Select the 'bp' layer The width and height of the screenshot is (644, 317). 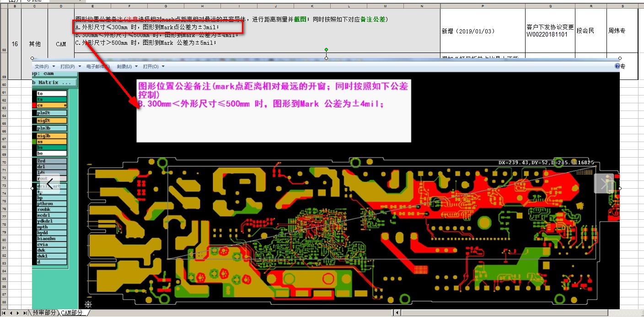[x=52, y=198]
